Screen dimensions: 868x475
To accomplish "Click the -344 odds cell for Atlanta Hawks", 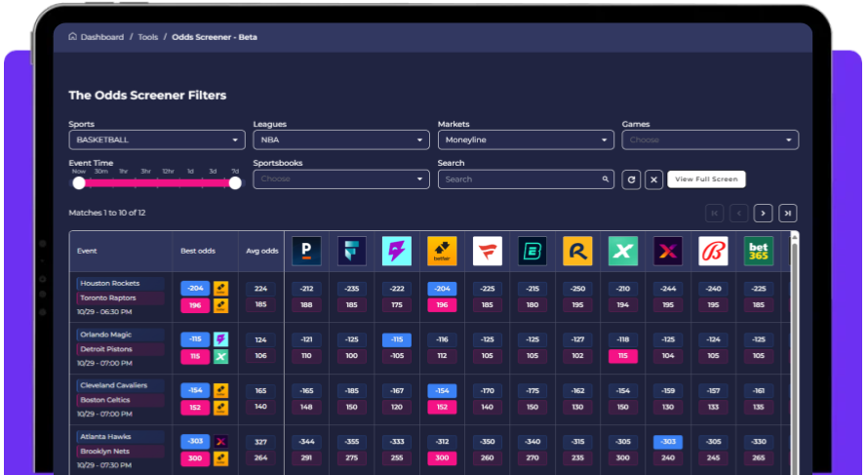I will tap(306, 442).
